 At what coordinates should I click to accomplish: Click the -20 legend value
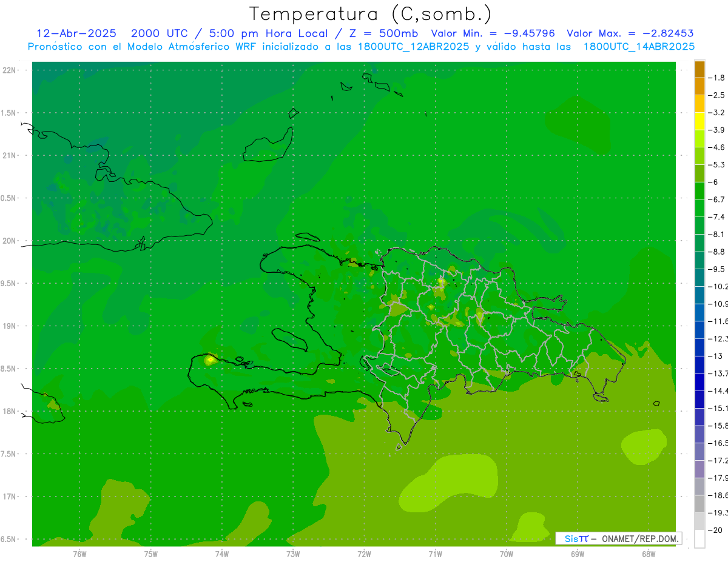(x=716, y=530)
